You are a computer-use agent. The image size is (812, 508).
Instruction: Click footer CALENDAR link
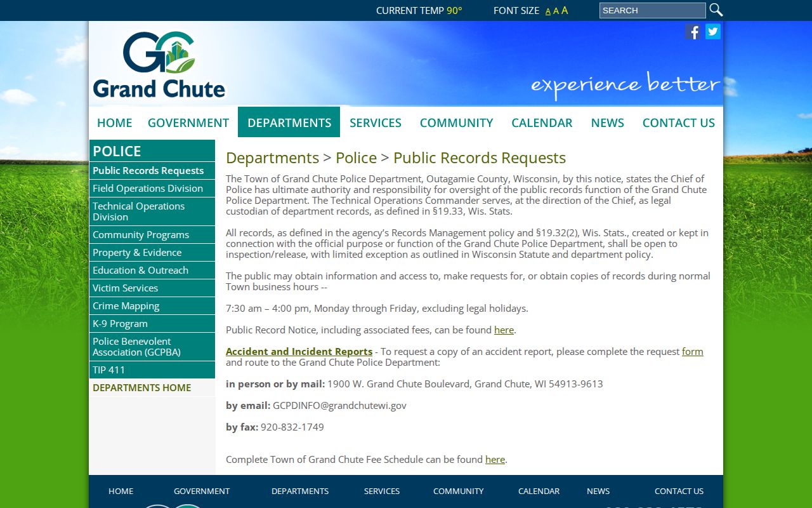(539, 491)
